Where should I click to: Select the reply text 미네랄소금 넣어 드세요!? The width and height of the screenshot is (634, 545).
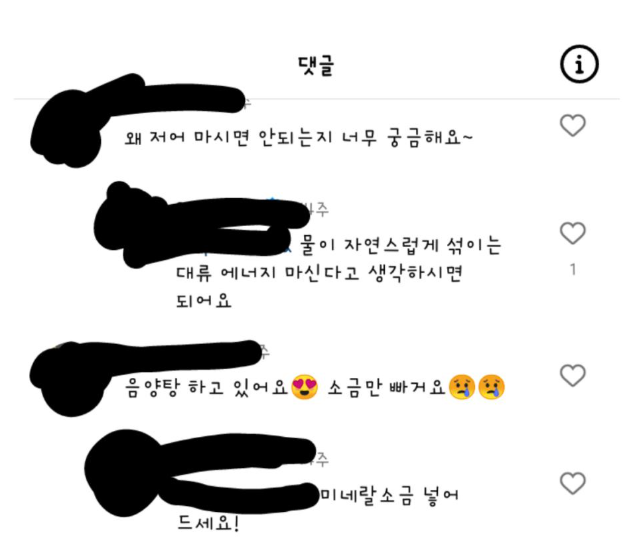[317, 509]
